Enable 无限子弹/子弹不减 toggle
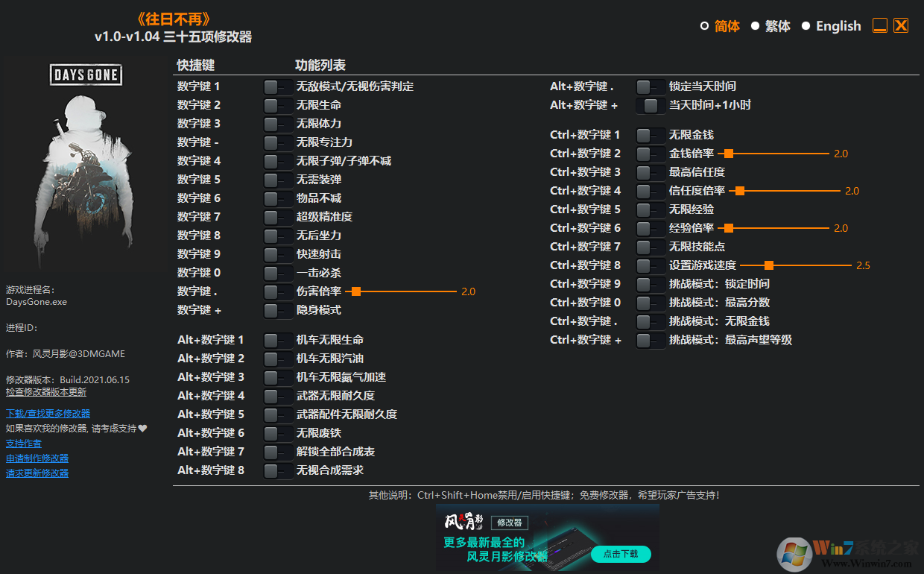The image size is (924, 574). (x=278, y=161)
